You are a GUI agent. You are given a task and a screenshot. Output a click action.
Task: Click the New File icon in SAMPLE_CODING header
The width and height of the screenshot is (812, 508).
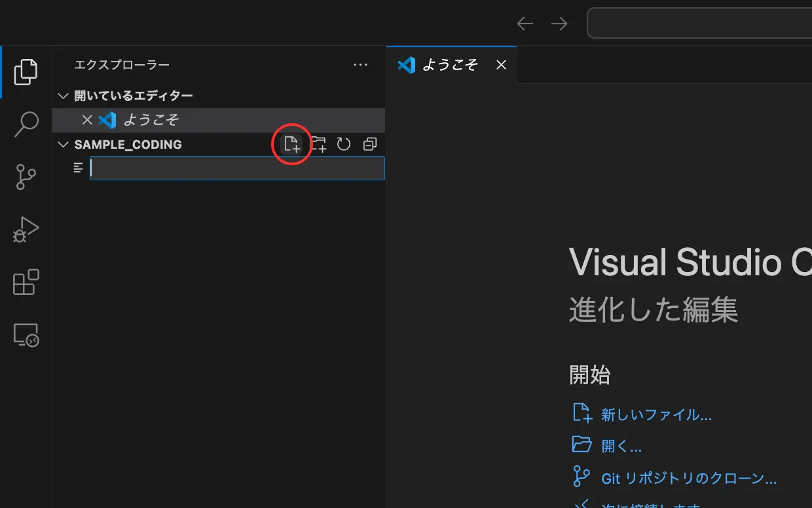[x=291, y=144]
